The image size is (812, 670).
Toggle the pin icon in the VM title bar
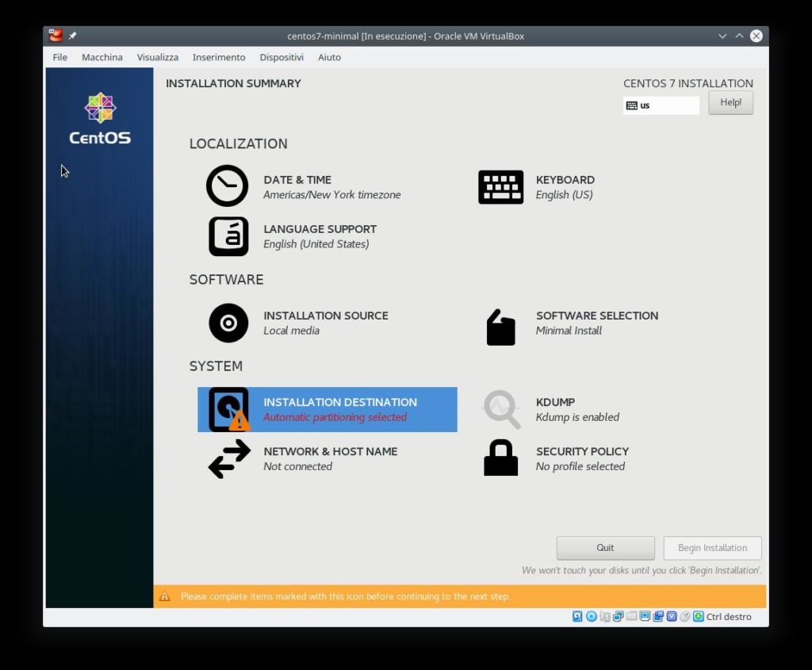(72, 35)
